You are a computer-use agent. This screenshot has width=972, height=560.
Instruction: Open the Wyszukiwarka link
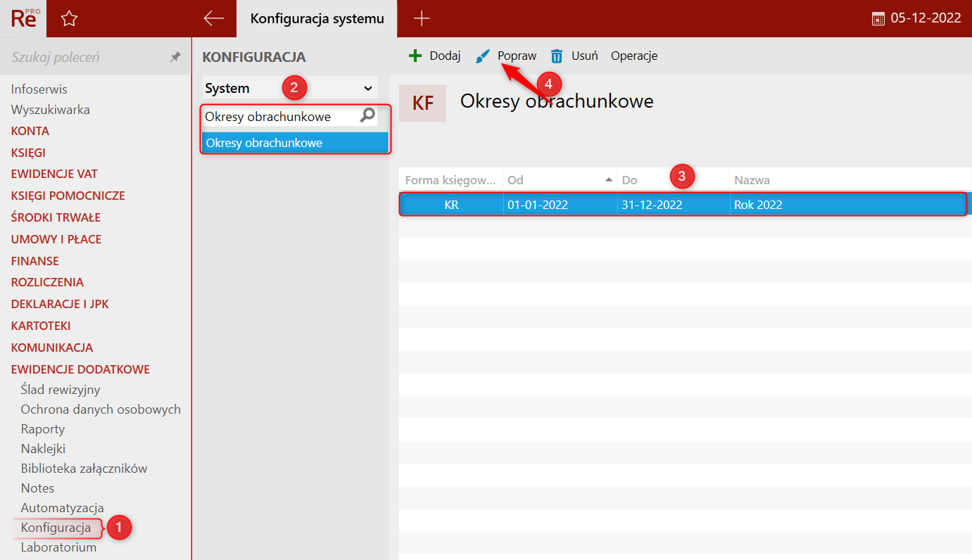[x=51, y=110]
